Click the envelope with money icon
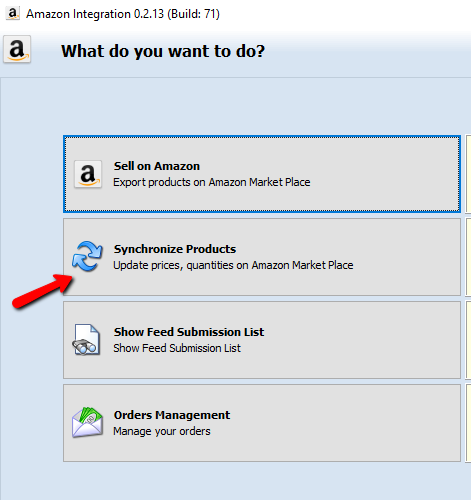The height and width of the screenshot is (500, 471). coord(87,422)
